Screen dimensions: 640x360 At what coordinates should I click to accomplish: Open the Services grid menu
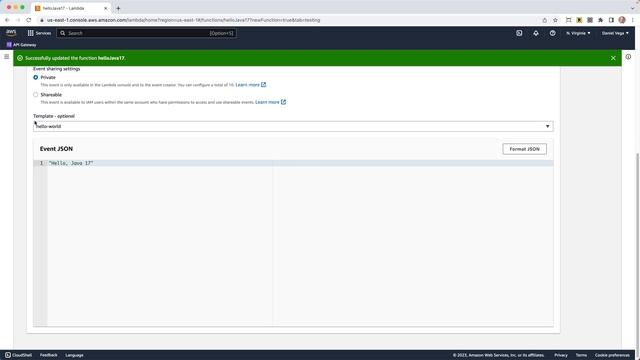(x=39, y=33)
